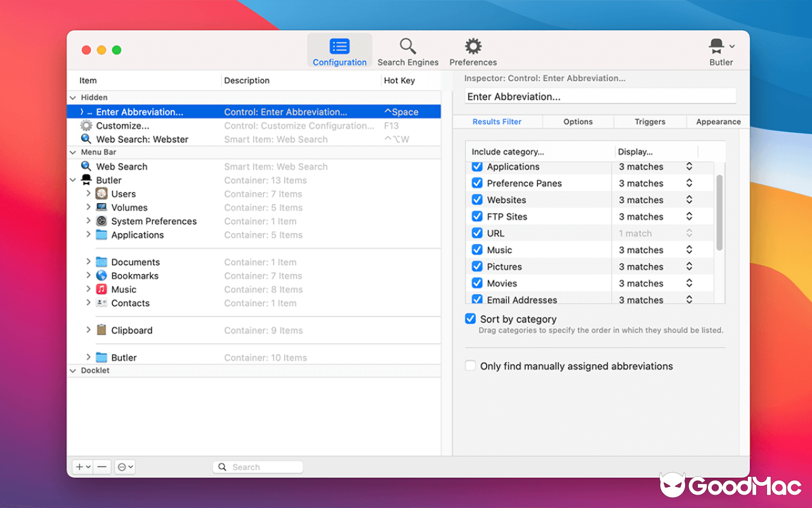Click the Butler bowler-hat toolbar icon

[717, 46]
